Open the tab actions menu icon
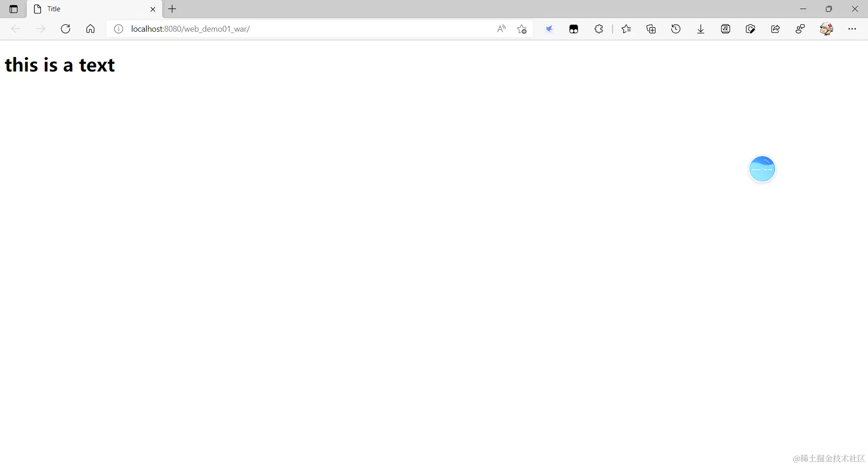Viewport: 868px width, 466px height. pos(14,9)
